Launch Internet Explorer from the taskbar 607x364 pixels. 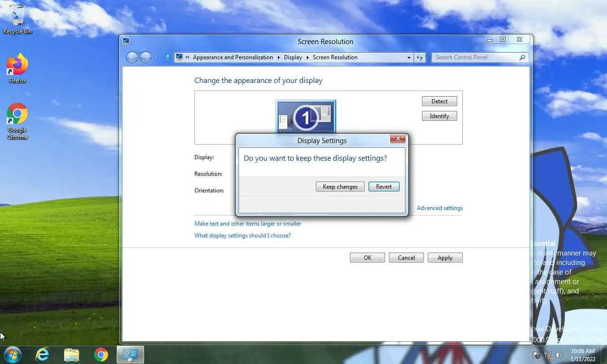tap(42, 355)
